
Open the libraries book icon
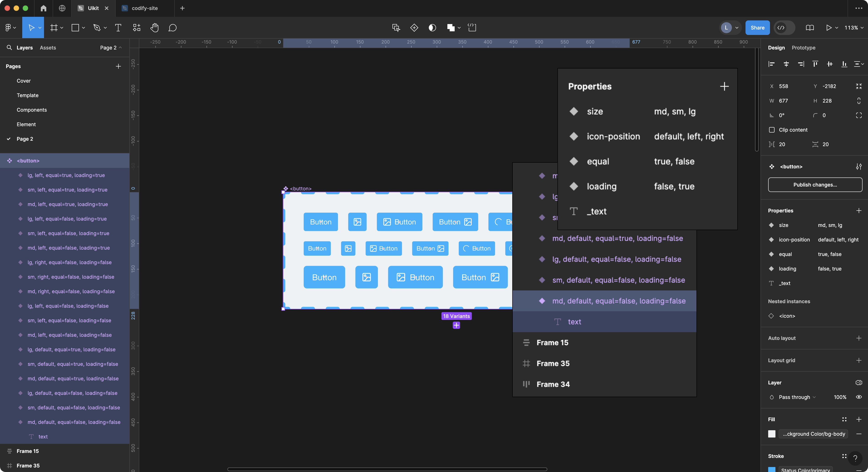810,28
